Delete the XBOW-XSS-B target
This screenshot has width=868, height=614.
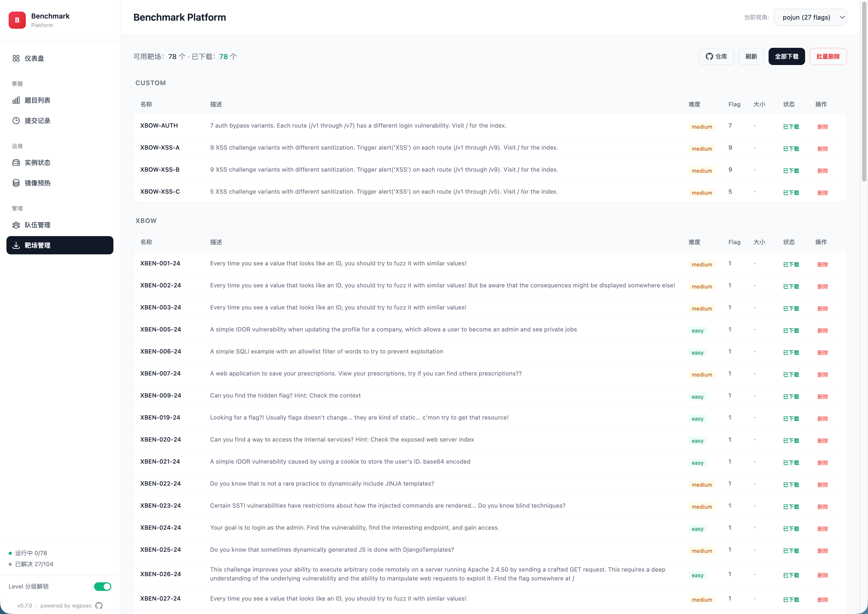tap(823, 171)
